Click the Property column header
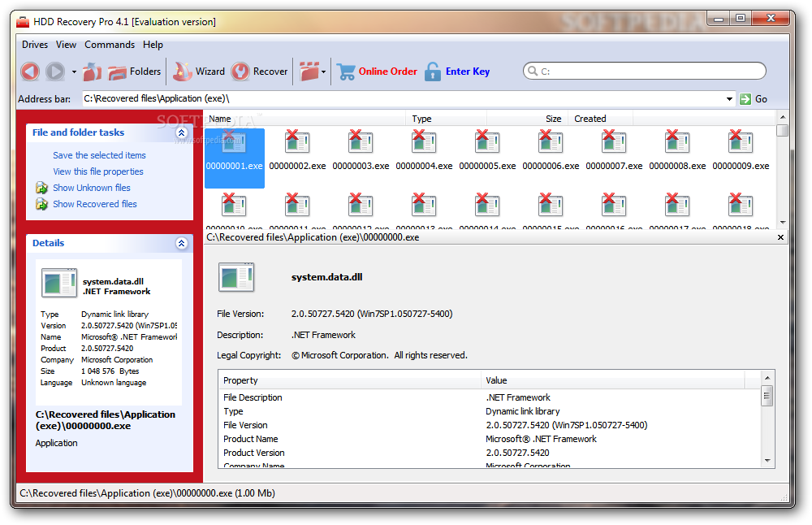This screenshot has height=525, width=812. tap(349, 380)
